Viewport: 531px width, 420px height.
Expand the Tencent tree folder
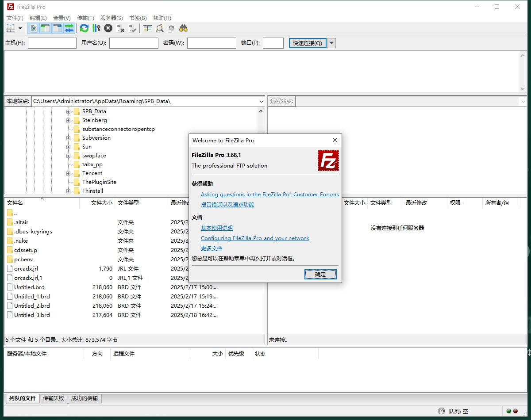pyautogui.click(x=69, y=173)
